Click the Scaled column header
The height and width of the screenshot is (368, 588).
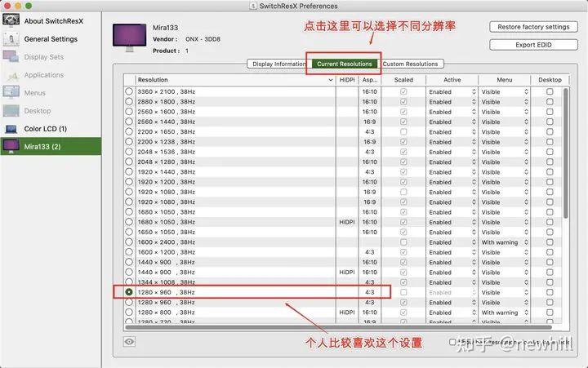coord(403,80)
